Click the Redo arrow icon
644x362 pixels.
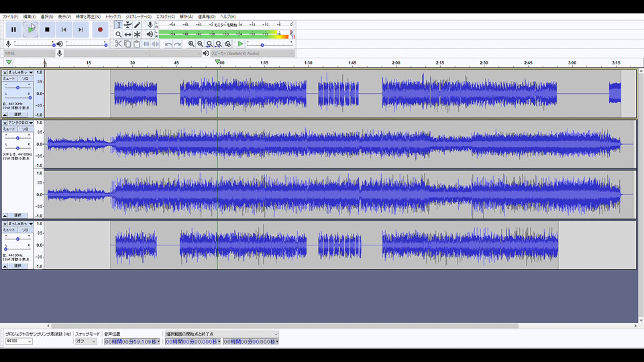(177, 44)
